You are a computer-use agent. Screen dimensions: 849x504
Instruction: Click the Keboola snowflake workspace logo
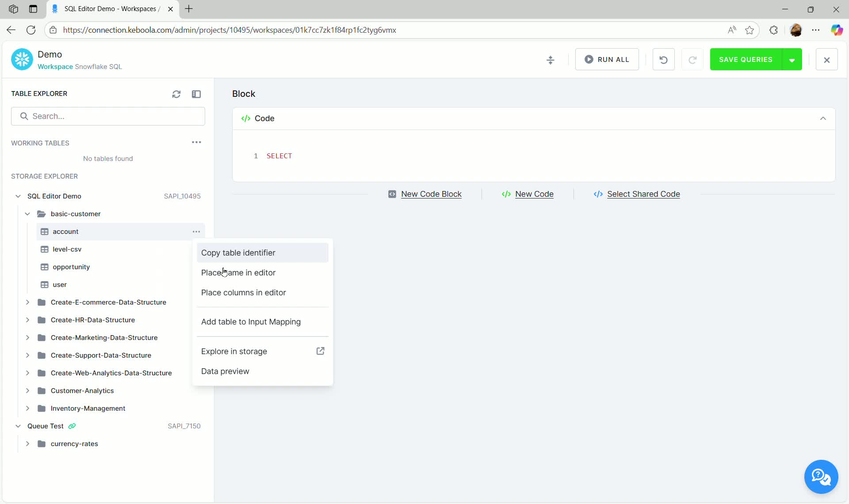click(x=21, y=59)
